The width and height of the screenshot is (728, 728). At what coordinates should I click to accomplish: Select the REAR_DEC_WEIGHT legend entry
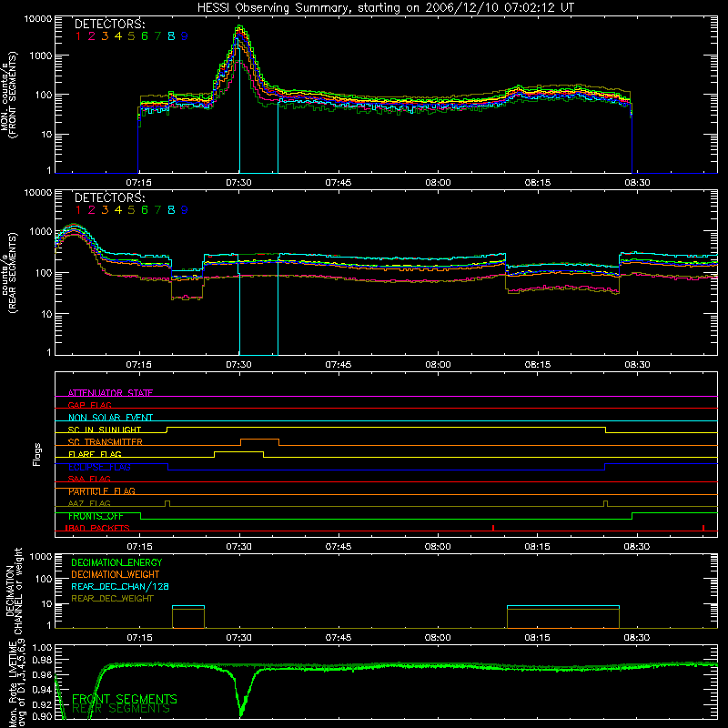[x=112, y=599]
